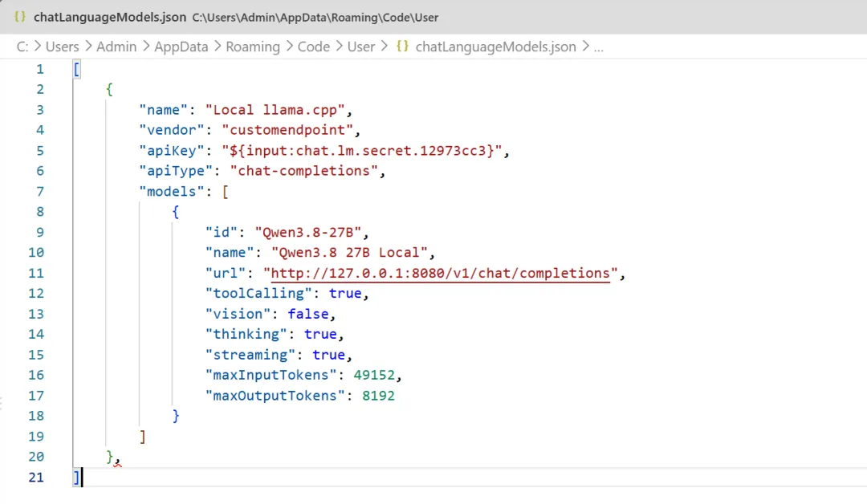
Task: Click the trailing comma error on line 20
Action: pyautogui.click(x=117, y=459)
